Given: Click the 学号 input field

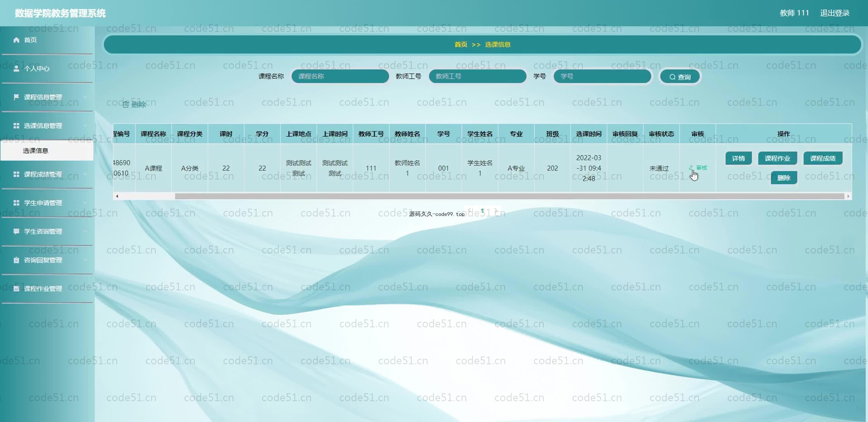Looking at the screenshot, I should pyautogui.click(x=602, y=76).
